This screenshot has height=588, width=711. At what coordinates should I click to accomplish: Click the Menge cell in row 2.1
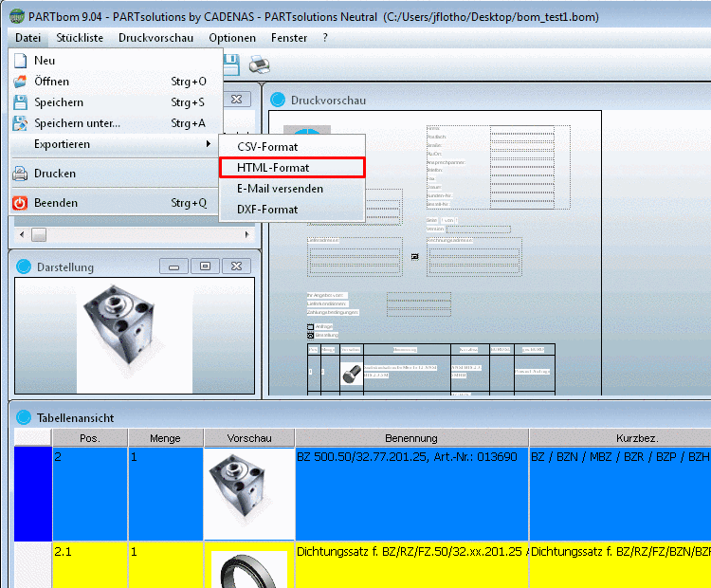[x=166, y=565]
